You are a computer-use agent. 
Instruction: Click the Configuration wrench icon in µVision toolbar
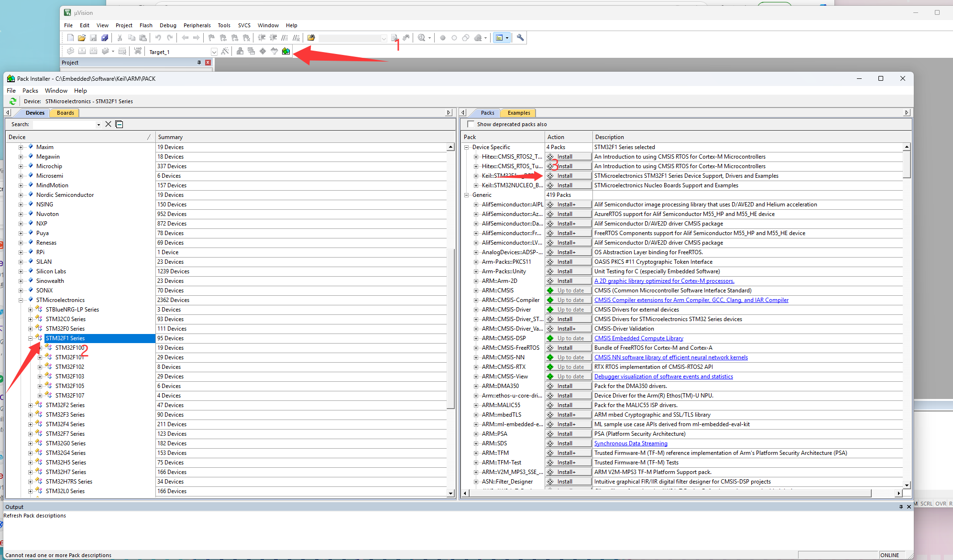520,38
